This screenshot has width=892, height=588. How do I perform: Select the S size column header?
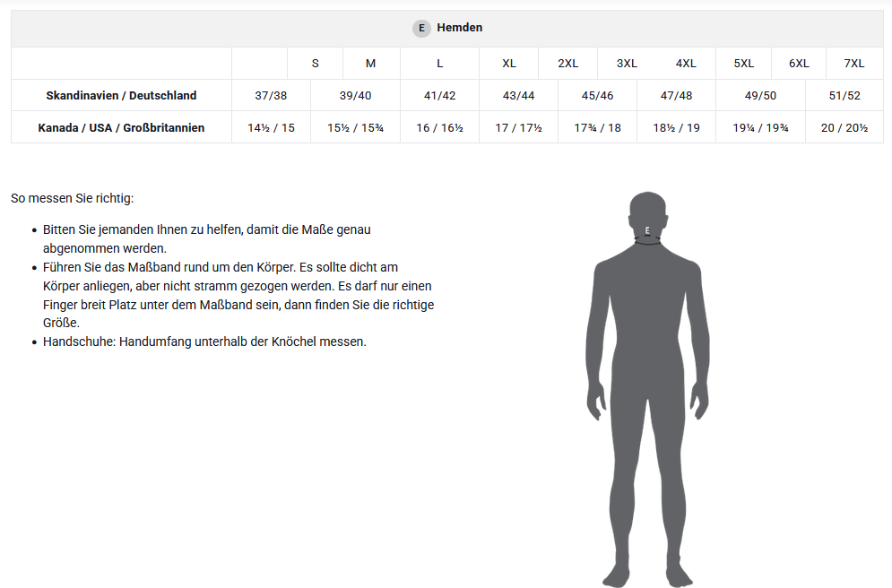tap(315, 64)
